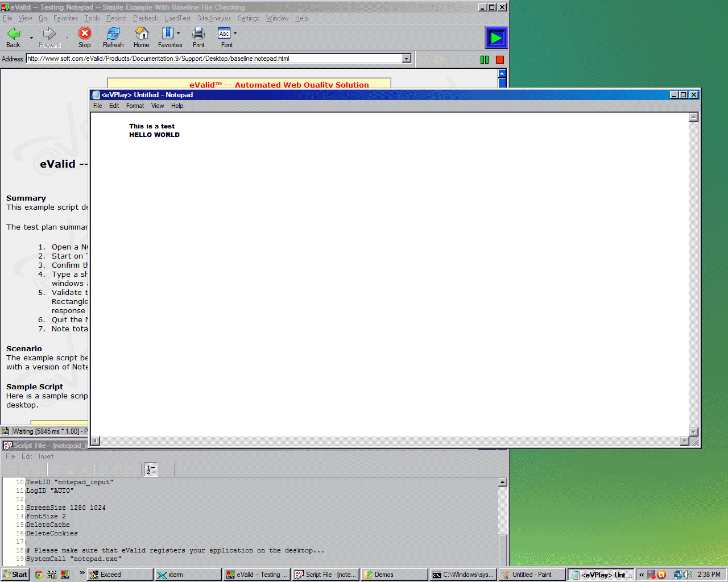Screen dimensions: 728x582
Task: Click script line SystemCall "notepad.exe"
Action: 74,559
